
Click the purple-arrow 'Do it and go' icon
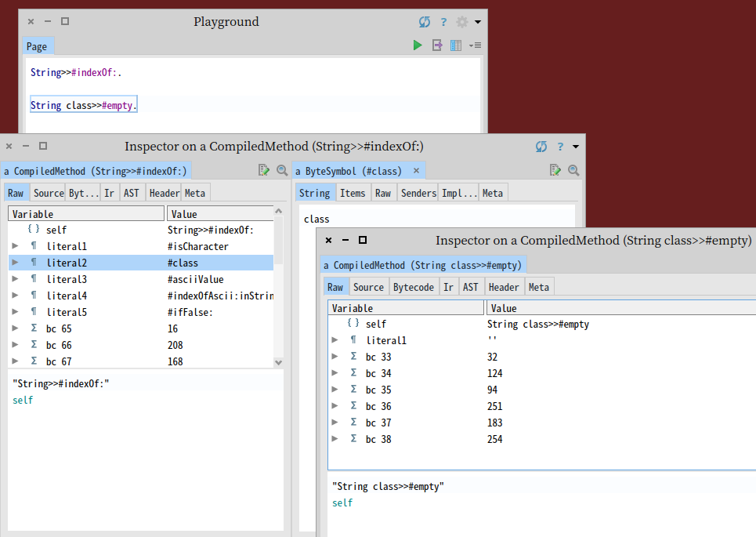[438, 45]
